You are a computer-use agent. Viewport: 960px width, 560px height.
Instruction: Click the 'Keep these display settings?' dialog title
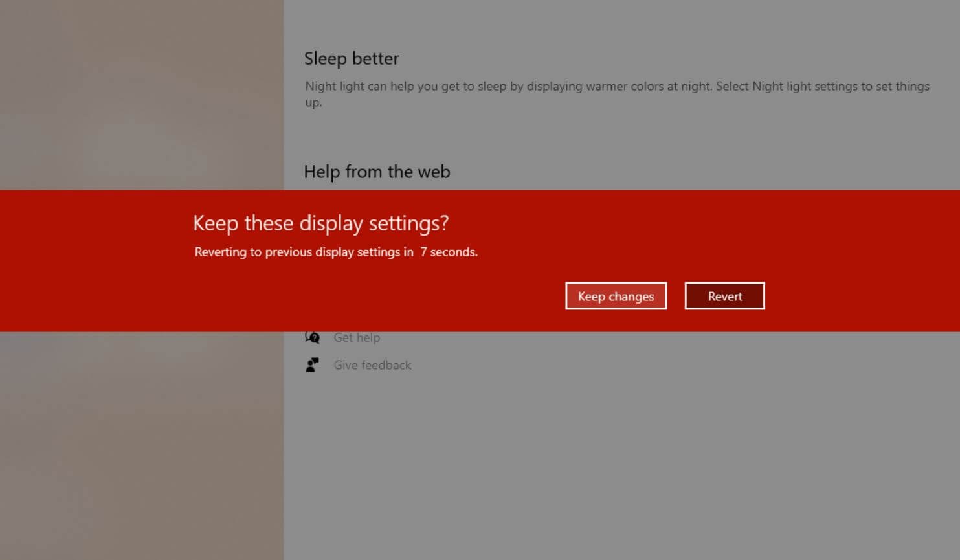pyautogui.click(x=320, y=223)
